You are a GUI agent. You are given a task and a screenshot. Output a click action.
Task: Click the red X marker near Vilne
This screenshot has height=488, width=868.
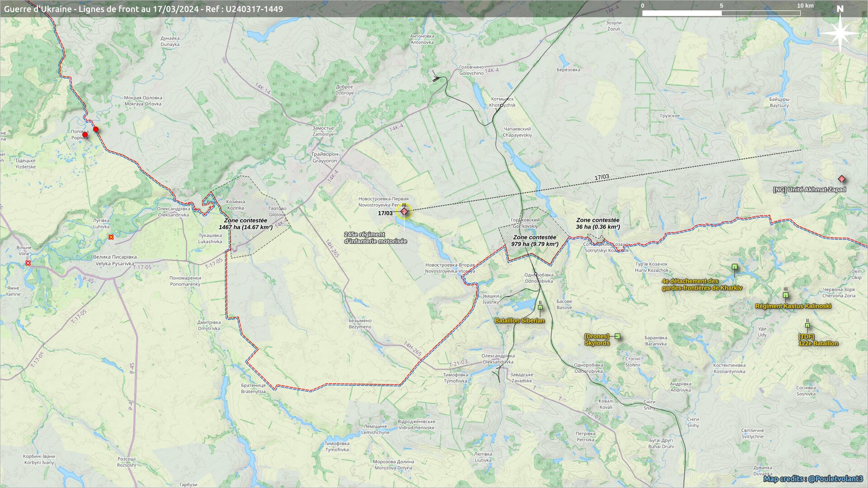click(28, 263)
